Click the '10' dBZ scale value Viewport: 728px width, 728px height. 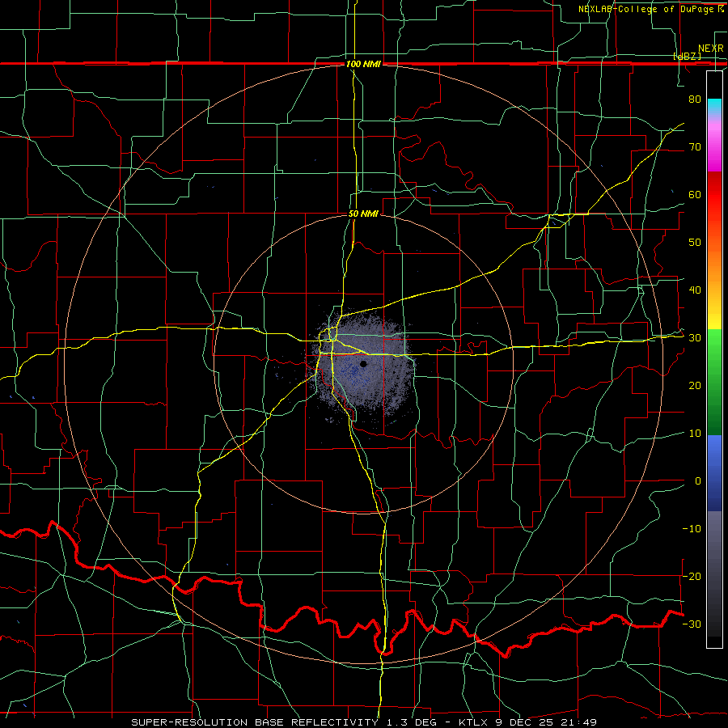pyautogui.click(x=695, y=434)
